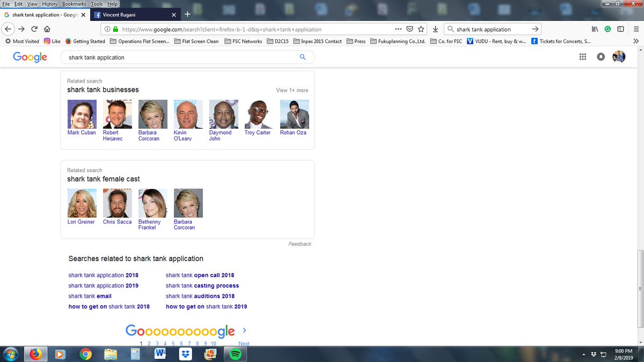Open Most Visited bookmarks
This screenshot has height=362, width=644.
pyautogui.click(x=22, y=41)
